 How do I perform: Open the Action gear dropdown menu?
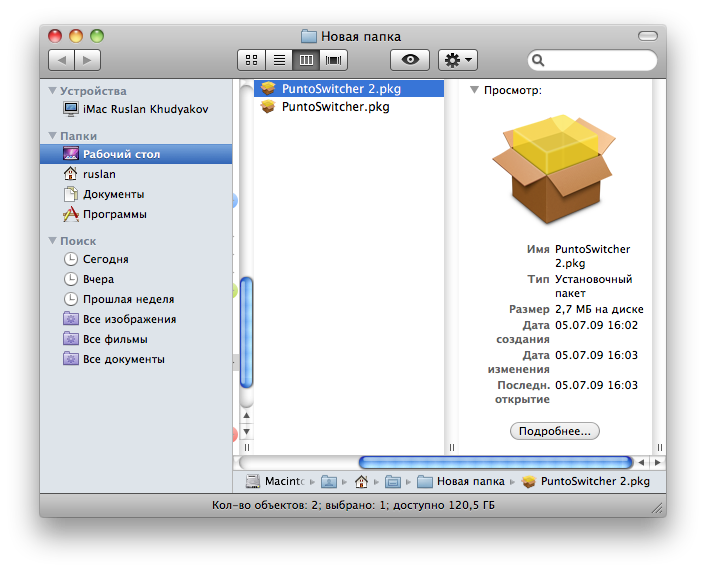[x=458, y=60]
